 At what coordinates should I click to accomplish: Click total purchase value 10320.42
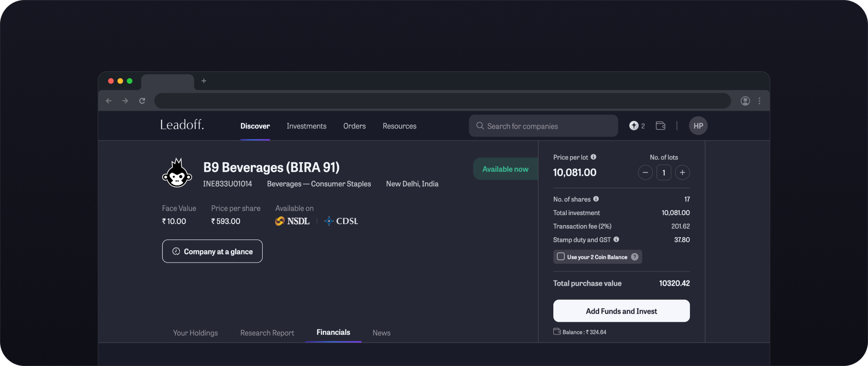click(675, 283)
